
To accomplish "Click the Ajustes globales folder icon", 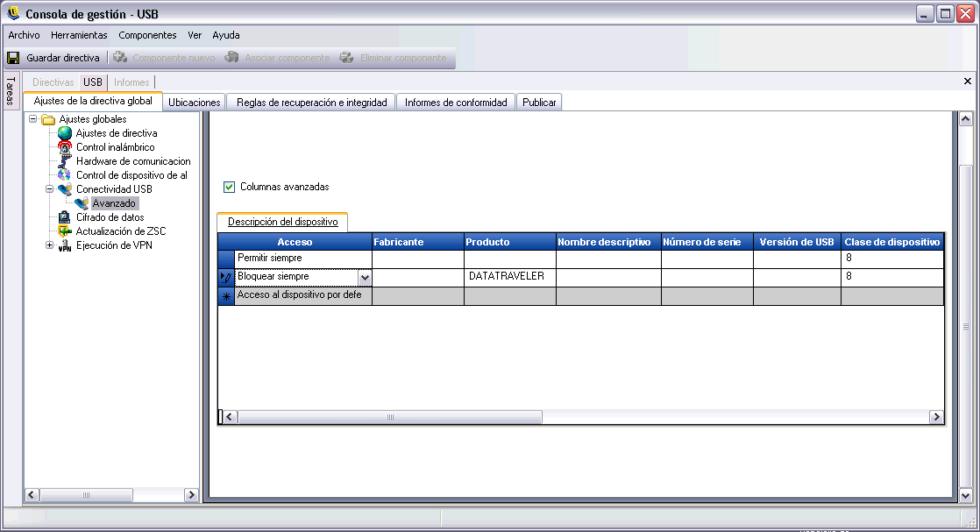I will coord(48,119).
